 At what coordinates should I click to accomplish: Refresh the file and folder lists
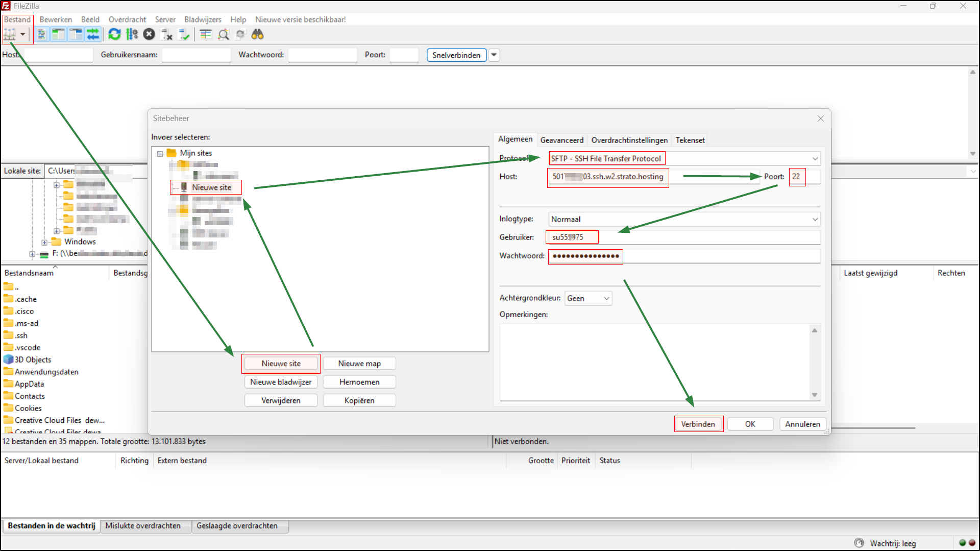pos(114,34)
